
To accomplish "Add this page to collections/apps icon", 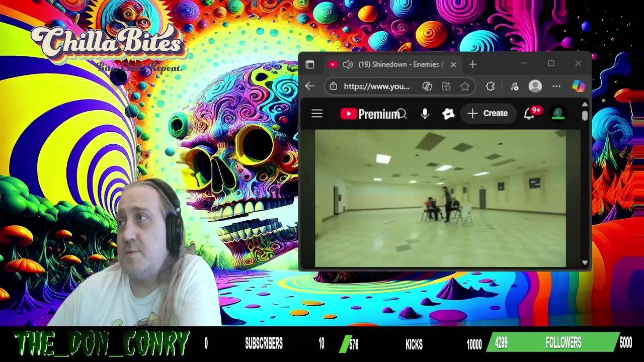I will tap(446, 86).
